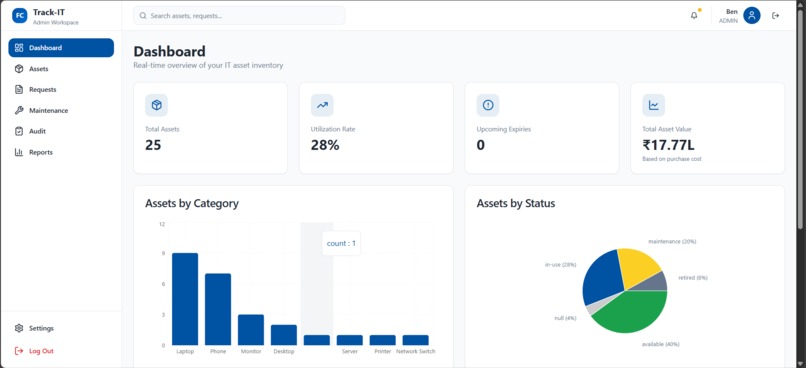Open the Maintenance section
This screenshot has height=368, width=806.
(x=61, y=111)
